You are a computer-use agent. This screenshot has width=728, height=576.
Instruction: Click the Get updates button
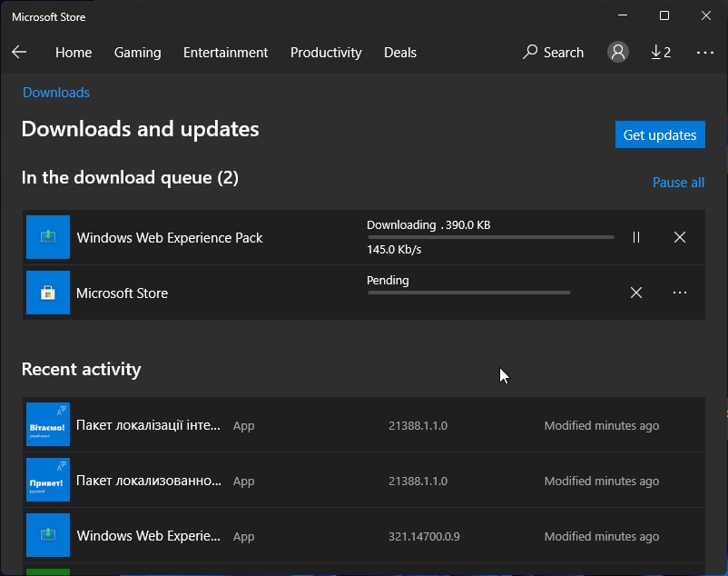click(x=660, y=134)
